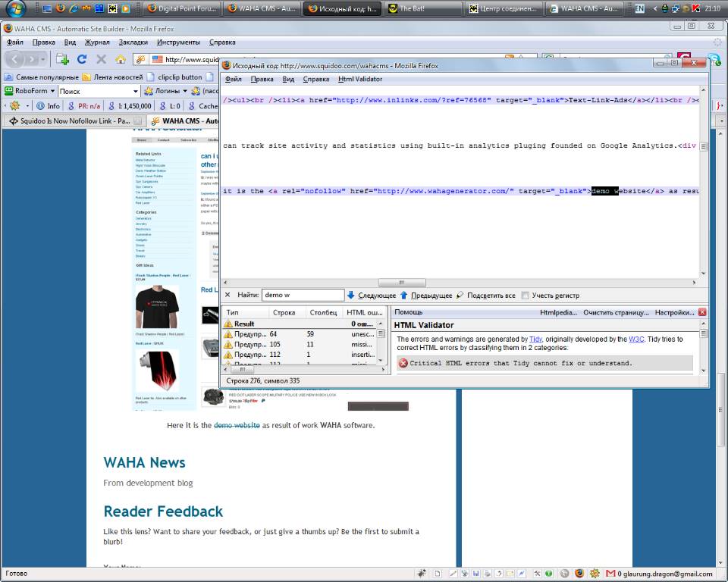
Task: Open the 'Лента новостей' feed bookmark
Action: 113,77
